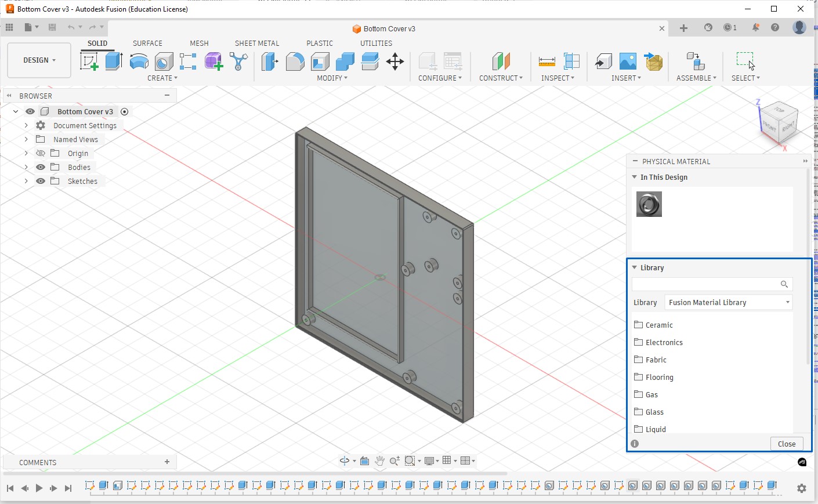Select the Revolve tool icon
The height and width of the screenshot is (504, 818).
click(139, 61)
